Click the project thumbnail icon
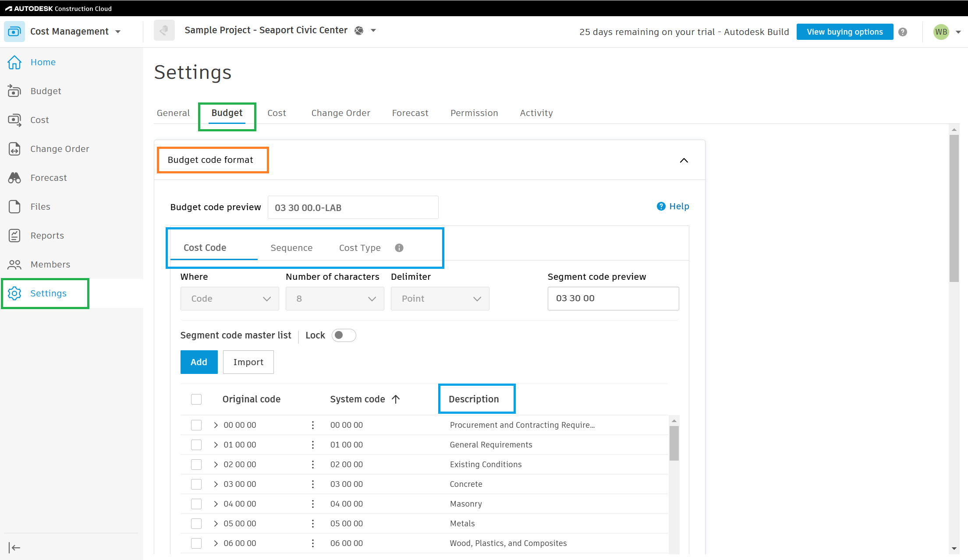This screenshot has width=968, height=560. click(x=164, y=30)
